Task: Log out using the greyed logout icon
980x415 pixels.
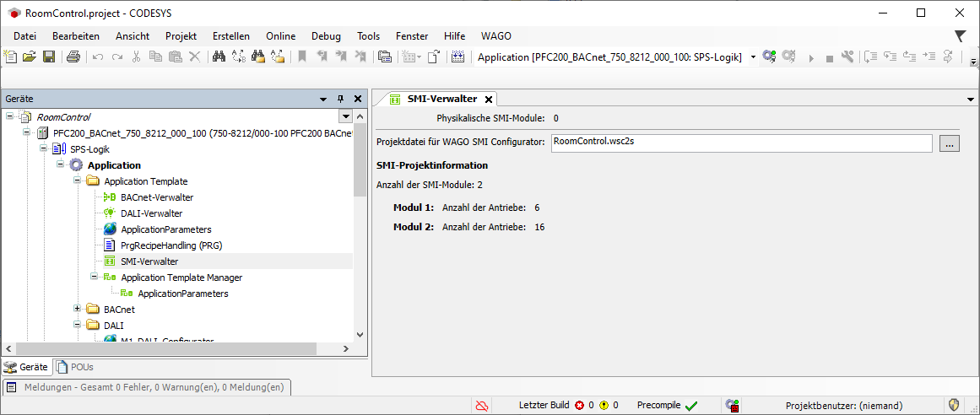Action: tap(788, 57)
